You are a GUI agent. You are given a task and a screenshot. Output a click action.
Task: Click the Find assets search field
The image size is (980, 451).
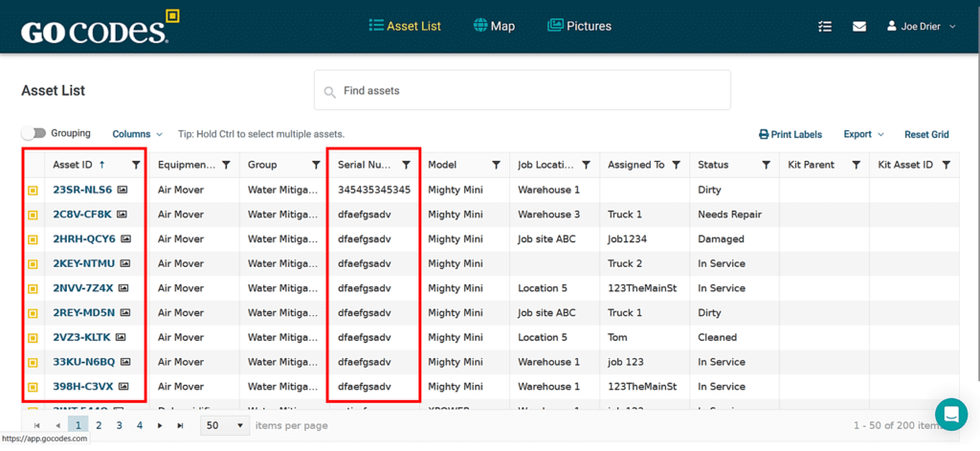(x=522, y=91)
